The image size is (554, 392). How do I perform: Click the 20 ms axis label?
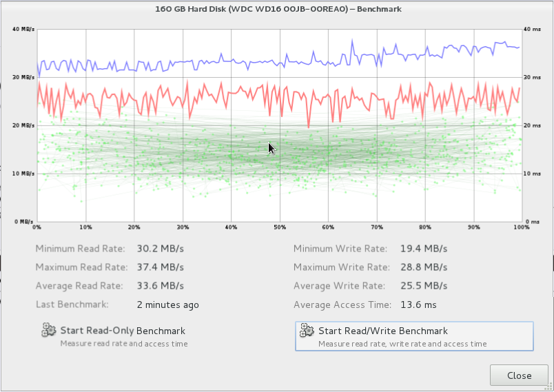(x=532, y=125)
